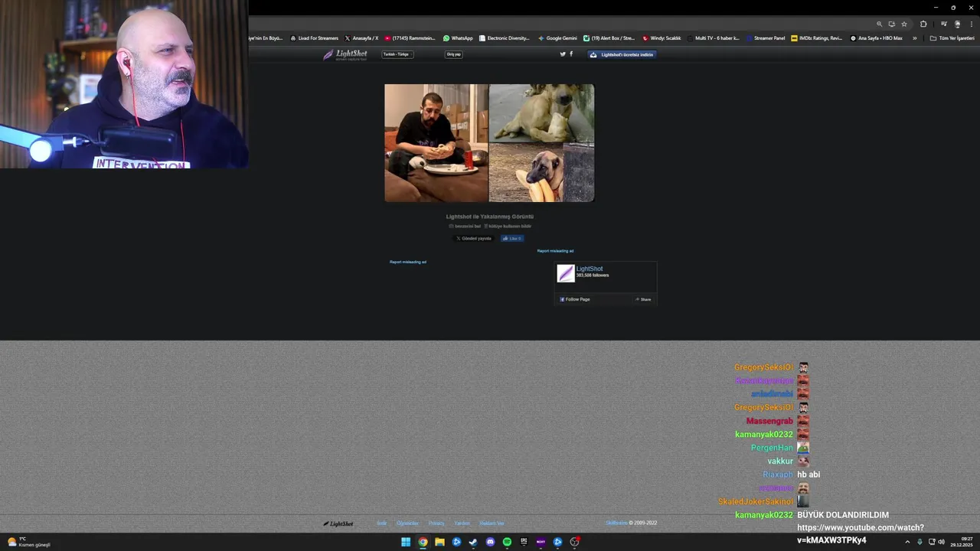The height and width of the screenshot is (551, 980).
Task: Open Steam from taskbar
Action: click(473, 542)
